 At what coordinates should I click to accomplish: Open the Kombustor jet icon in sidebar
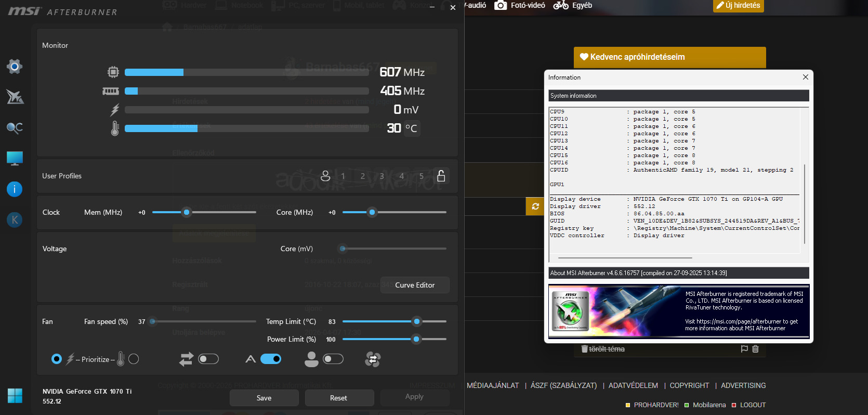click(15, 97)
